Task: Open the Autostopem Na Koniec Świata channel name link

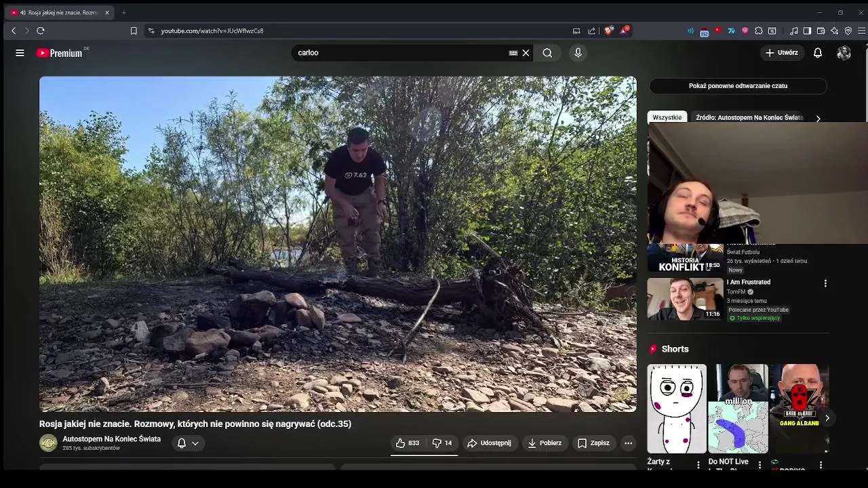Action: pos(112,439)
